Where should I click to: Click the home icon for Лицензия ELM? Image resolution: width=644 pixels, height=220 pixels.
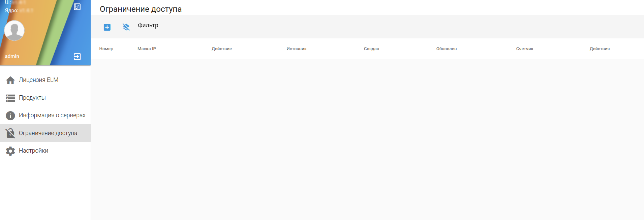[x=10, y=80]
